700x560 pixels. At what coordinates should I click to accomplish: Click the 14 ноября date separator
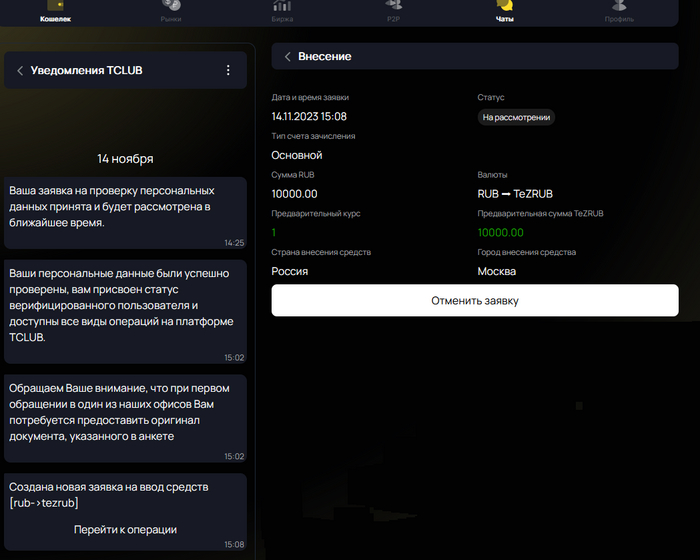coord(125,159)
